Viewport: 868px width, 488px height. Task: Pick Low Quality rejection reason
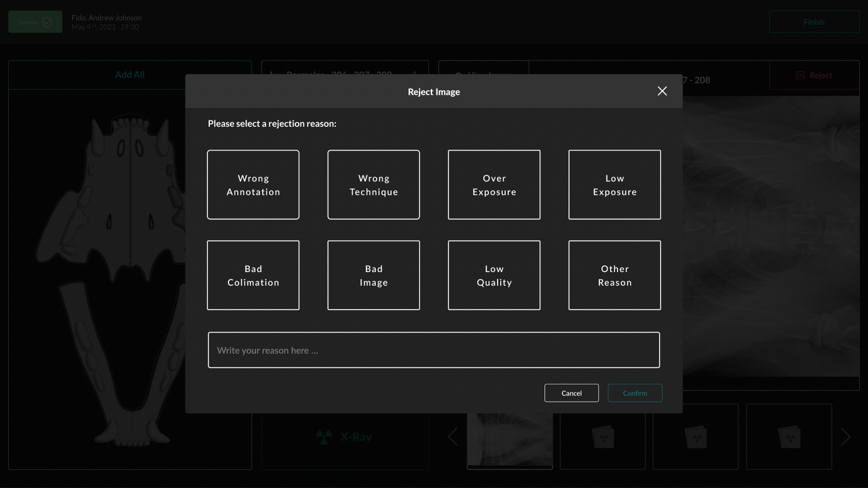pyautogui.click(x=494, y=275)
